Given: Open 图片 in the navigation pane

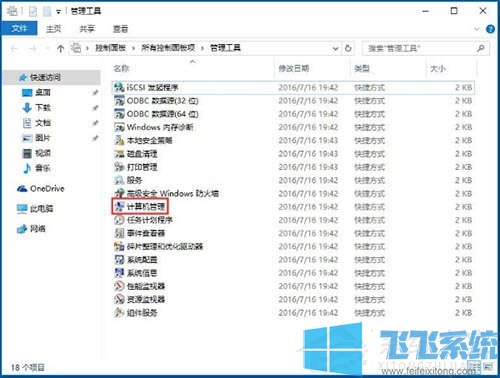Looking at the screenshot, I should [x=43, y=138].
